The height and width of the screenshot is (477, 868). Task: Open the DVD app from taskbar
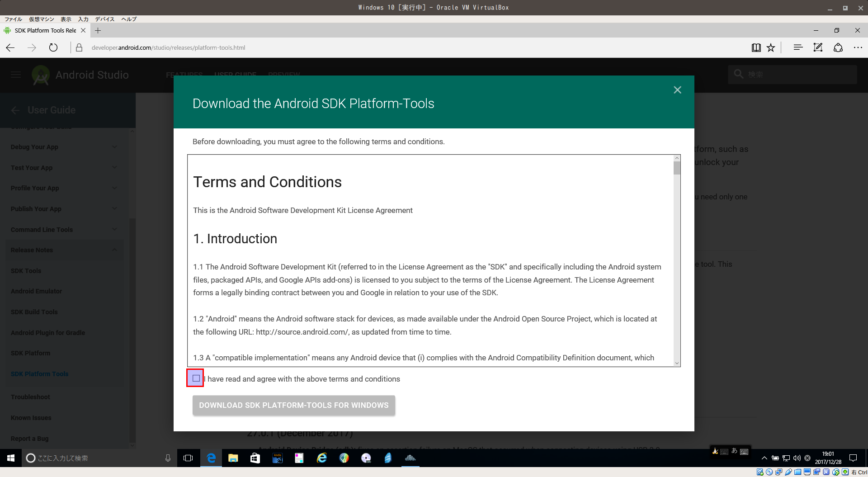click(x=366, y=458)
